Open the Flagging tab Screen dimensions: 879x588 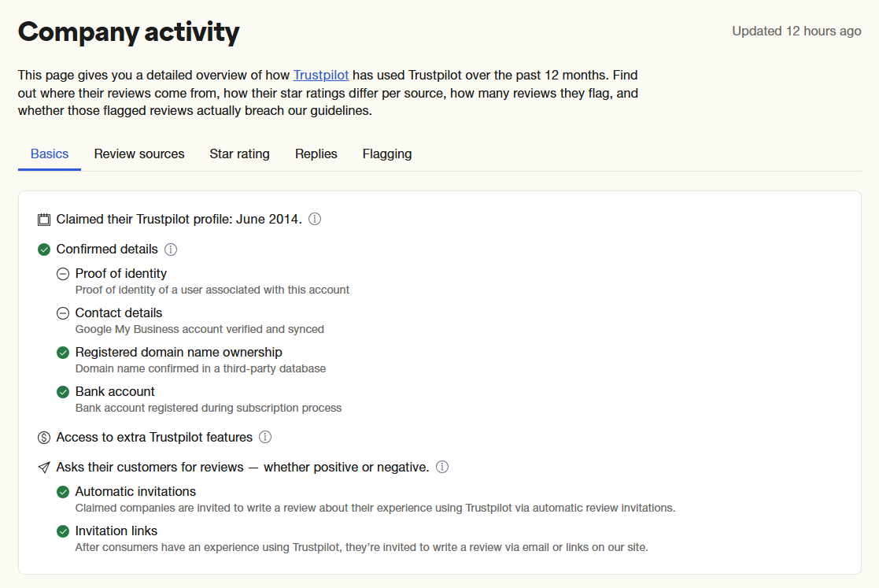386,153
